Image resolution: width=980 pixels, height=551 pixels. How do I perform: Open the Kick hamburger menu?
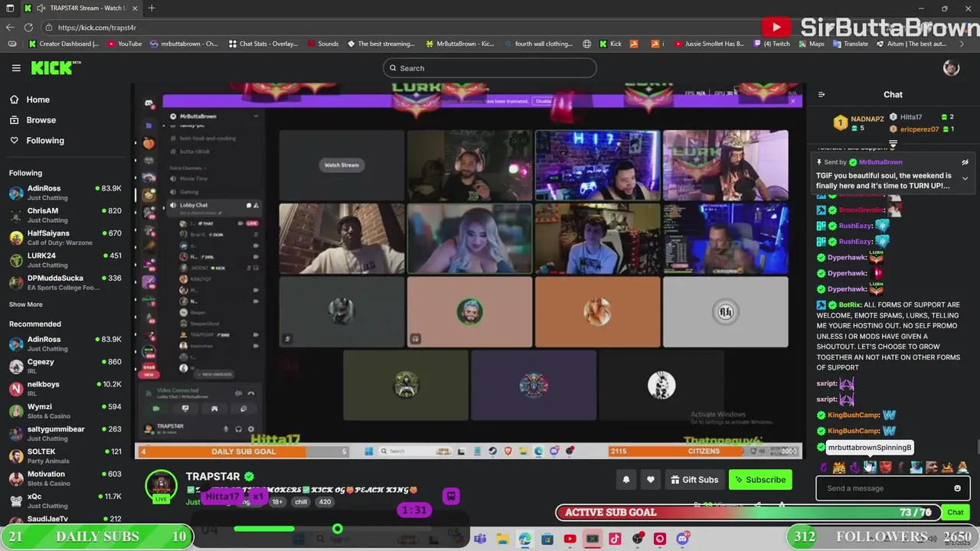pos(16,68)
